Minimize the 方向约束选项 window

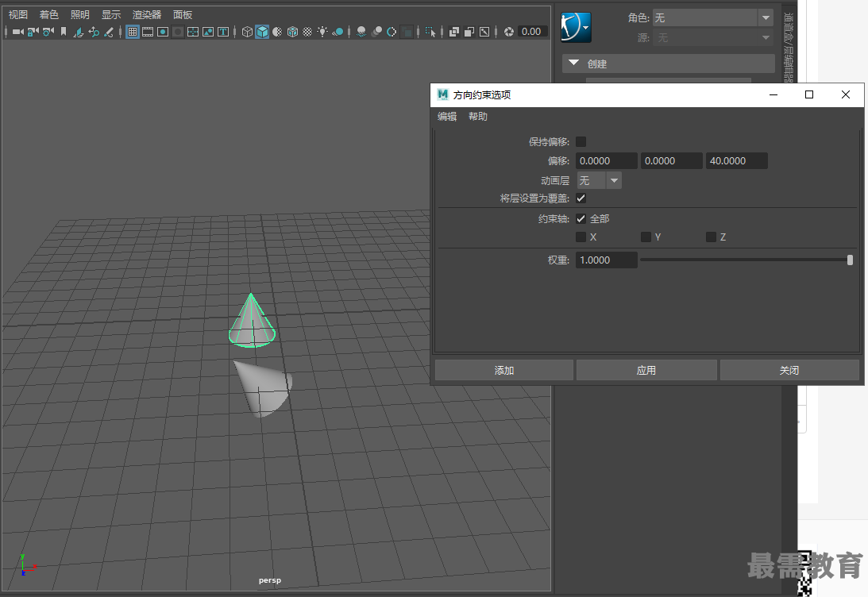pos(773,94)
